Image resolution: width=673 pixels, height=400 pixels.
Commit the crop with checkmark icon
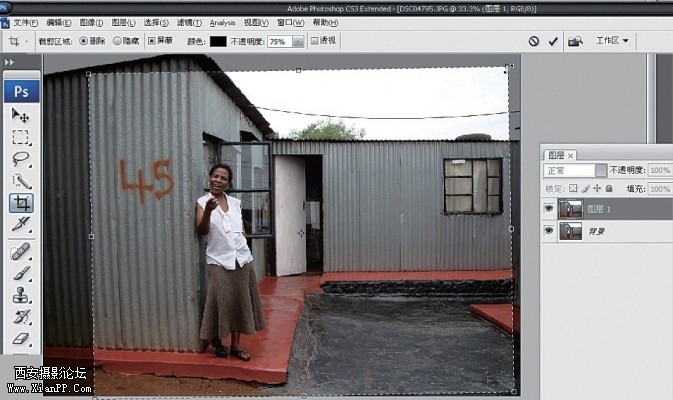click(551, 41)
